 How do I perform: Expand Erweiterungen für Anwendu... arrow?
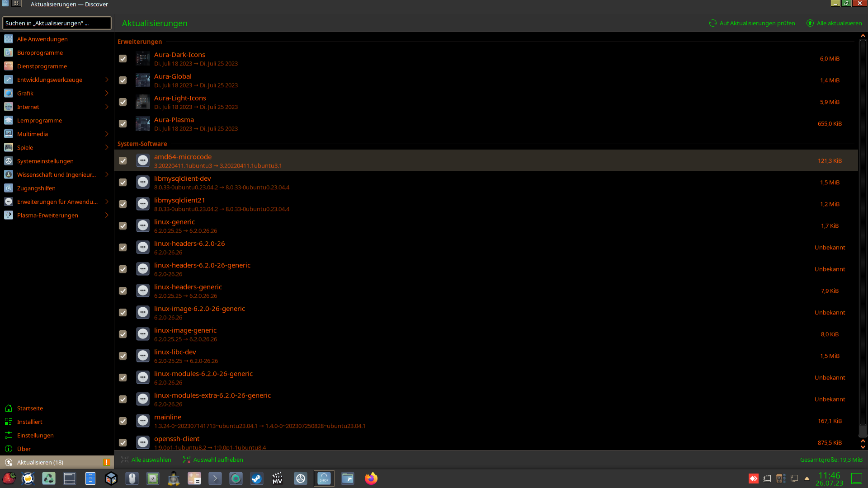(x=107, y=202)
